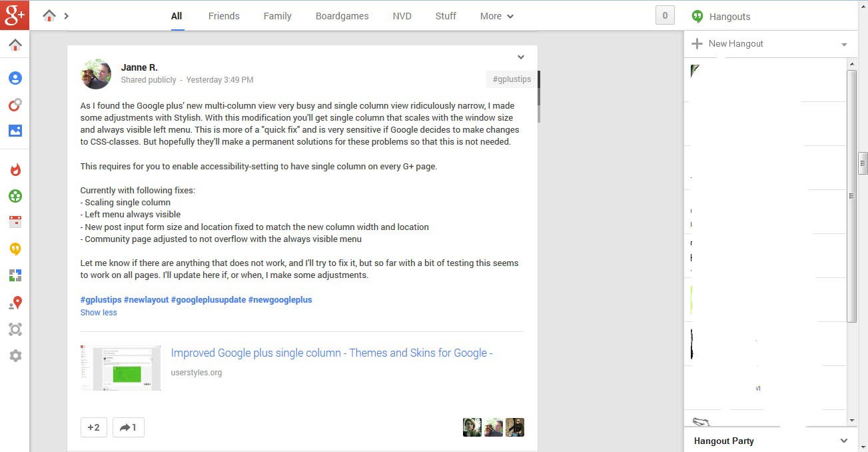Viewport: 868px width, 452px height.
Task: Open the Settings gear icon in sidebar
Action: coord(15,356)
